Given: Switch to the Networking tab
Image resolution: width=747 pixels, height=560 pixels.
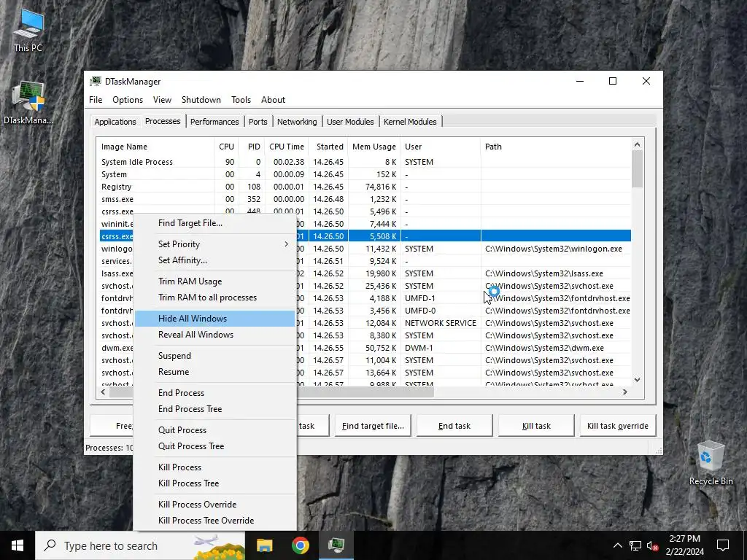Looking at the screenshot, I should pyautogui.click(x=297, y=122).
